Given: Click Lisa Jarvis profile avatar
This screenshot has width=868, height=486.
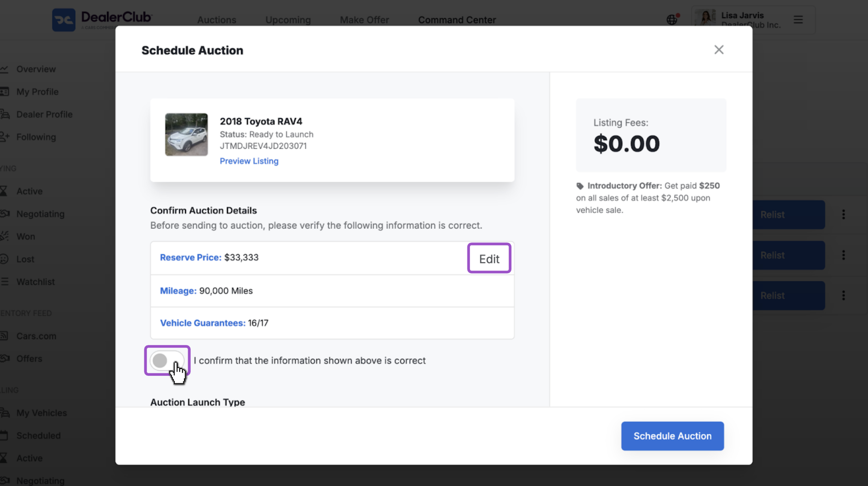Looking at the screenshot, I should coord(706,19).
